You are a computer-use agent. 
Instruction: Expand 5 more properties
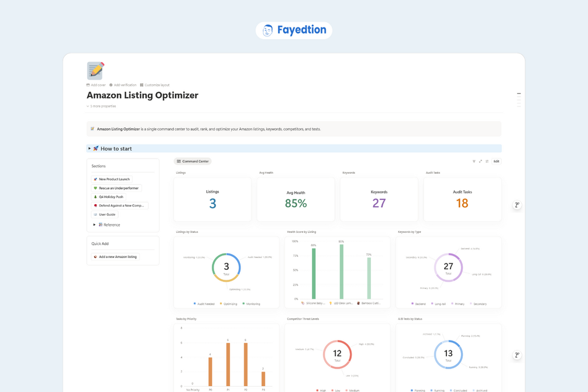[x=101, y=106]
